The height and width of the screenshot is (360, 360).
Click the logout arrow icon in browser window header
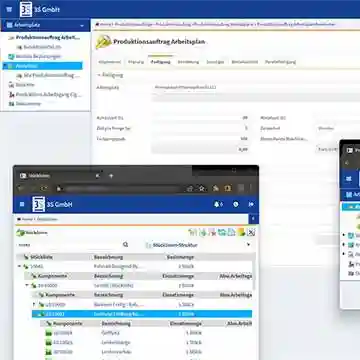[251, 204]
